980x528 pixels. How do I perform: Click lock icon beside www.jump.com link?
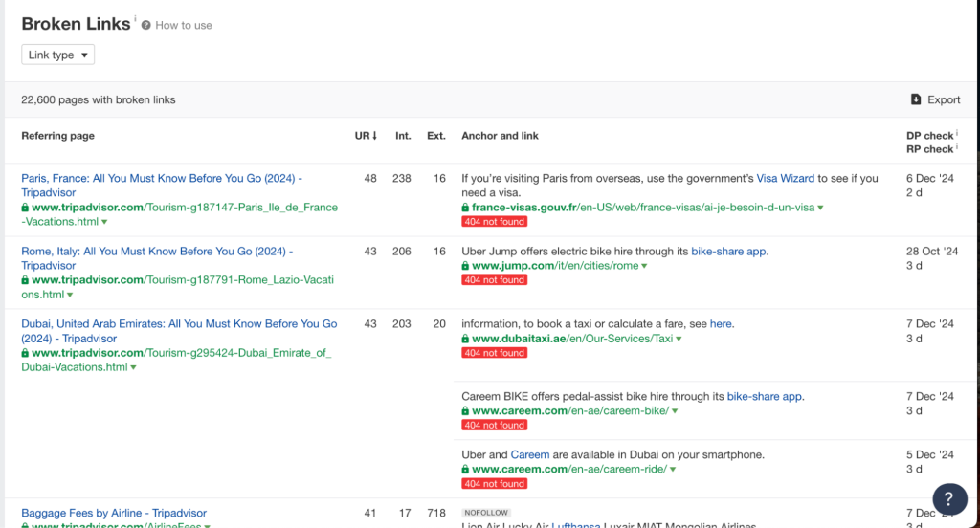465,266
